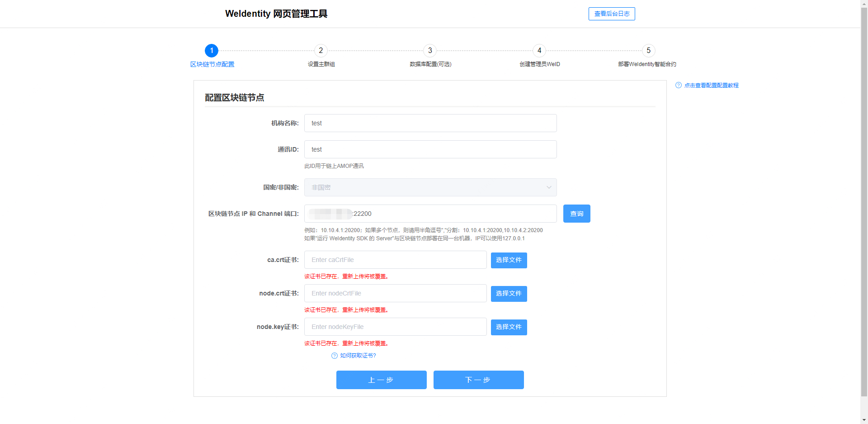Switch to the 设置主群组 wizard tab
868x424 pixels.
tap(321, 64)
